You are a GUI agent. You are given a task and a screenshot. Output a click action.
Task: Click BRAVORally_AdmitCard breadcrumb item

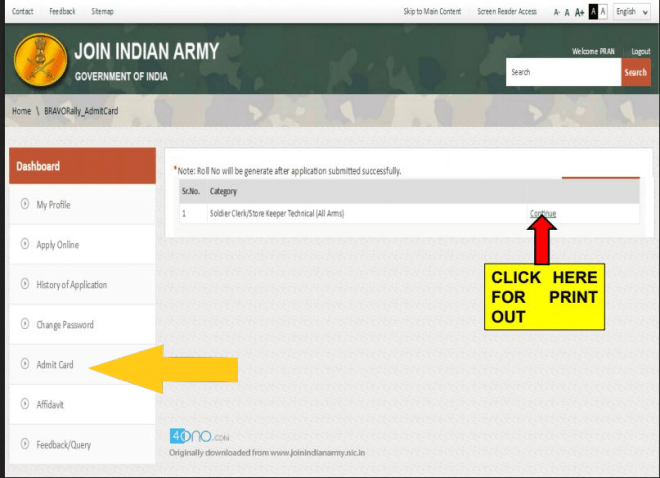81,111
